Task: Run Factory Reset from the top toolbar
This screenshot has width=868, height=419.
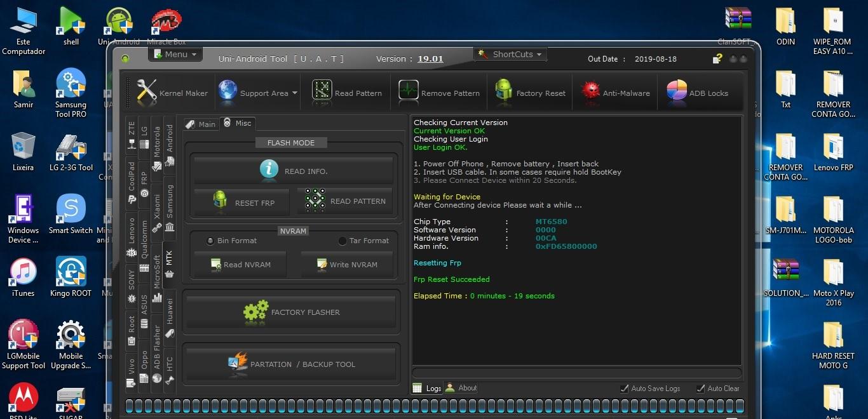Action: coord(530,93)
